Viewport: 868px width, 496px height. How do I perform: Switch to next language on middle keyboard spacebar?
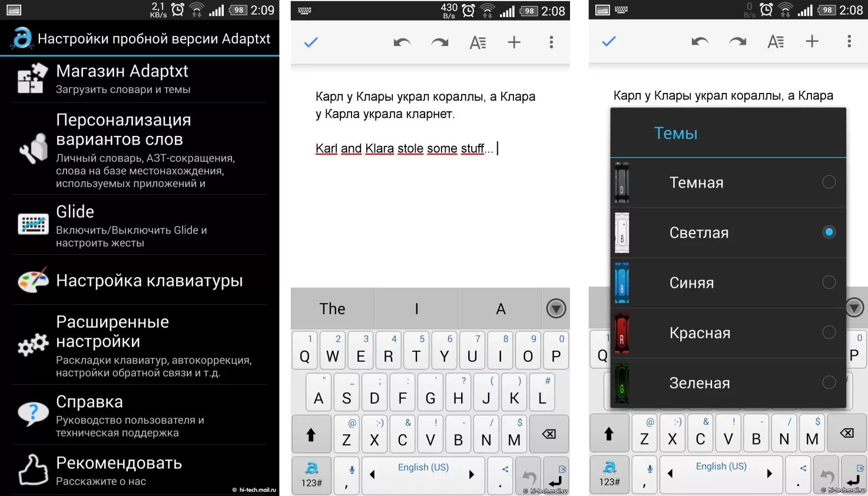(471, 474)
